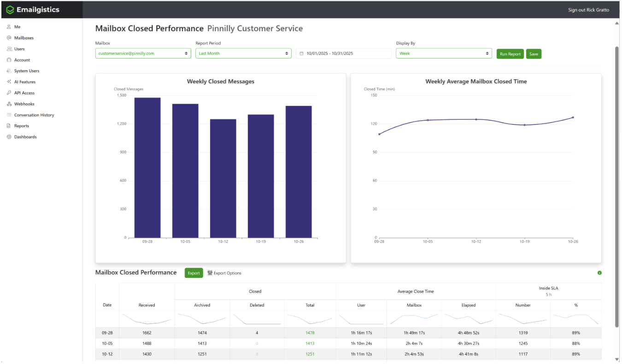This screenshot has height=364, width=622.
Task: Click User time 1h 16m 17s
Action: (x=361, y=333)
